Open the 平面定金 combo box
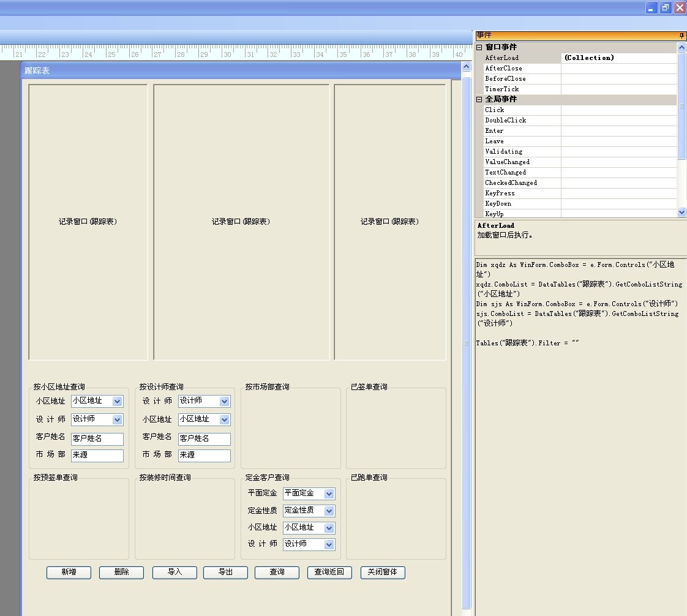The height and width of the screenshot is (616, 687). point(329,494)
